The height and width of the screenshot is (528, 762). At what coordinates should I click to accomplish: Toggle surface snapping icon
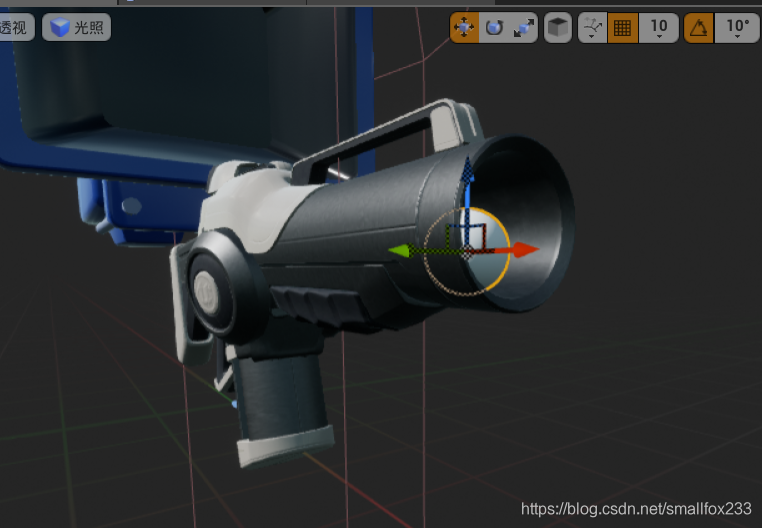tap(592, 27)
